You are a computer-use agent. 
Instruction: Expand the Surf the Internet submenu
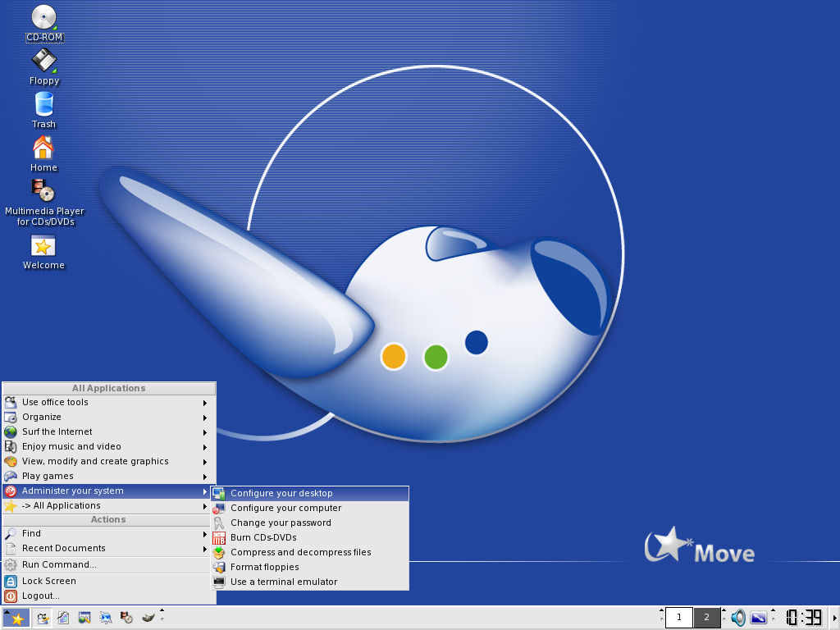coord(109,431)
